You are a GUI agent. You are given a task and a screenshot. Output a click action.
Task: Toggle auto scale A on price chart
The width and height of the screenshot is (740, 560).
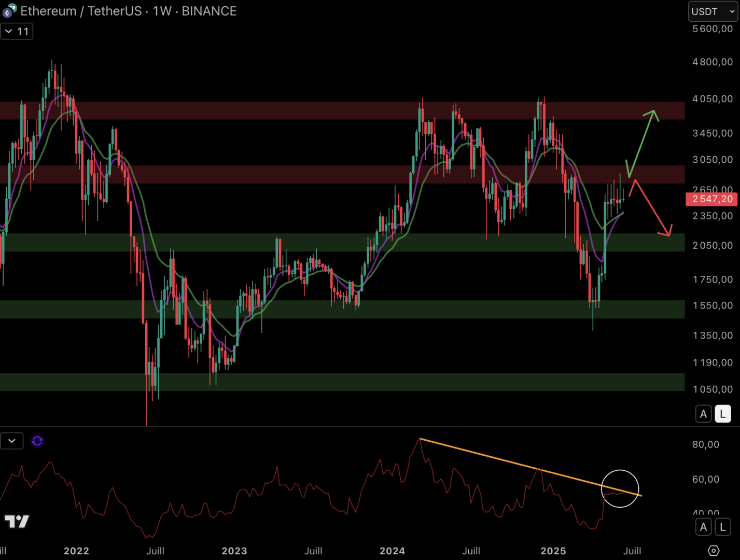703,414
